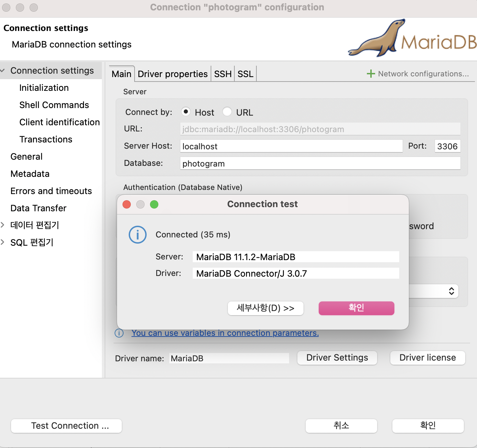Click the Driver Settings button
Screen dimensions: 477x448
pyautogui.click(x=337, y=358)
